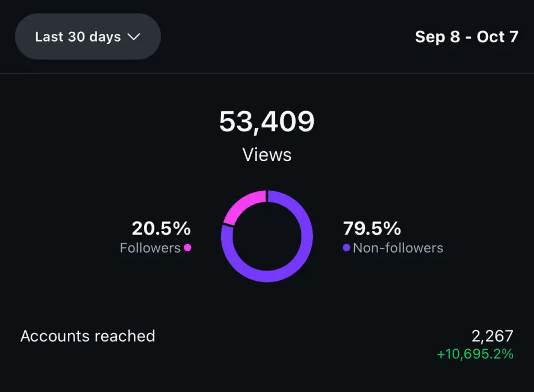Select the Views label under the total
Viewport: 534px width, 392px height.
tap(266, 155)
